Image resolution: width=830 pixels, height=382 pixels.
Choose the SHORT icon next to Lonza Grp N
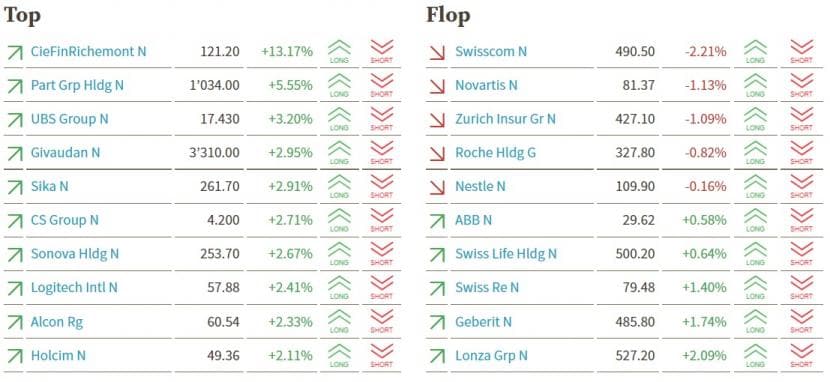tap(801, 355)
